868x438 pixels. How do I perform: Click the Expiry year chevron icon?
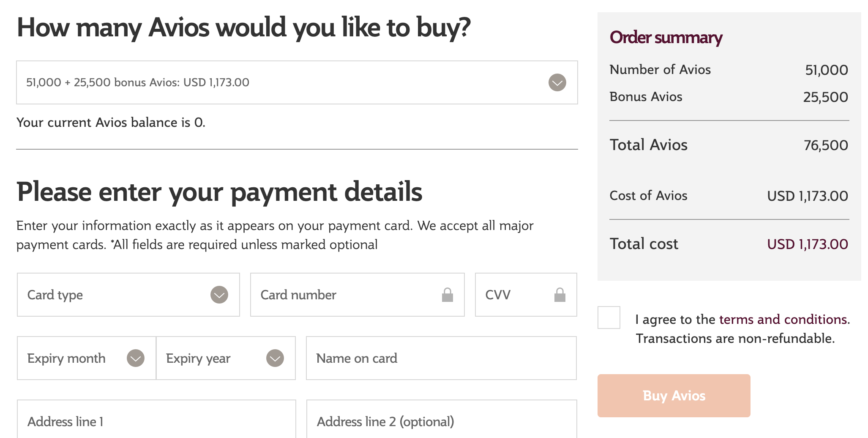pos(275,358)
